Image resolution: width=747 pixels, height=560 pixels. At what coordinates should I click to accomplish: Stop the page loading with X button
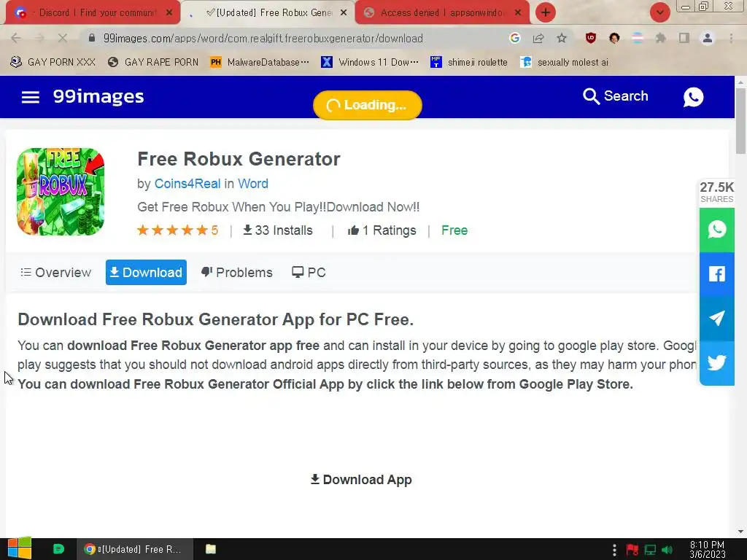click(63, 38)
